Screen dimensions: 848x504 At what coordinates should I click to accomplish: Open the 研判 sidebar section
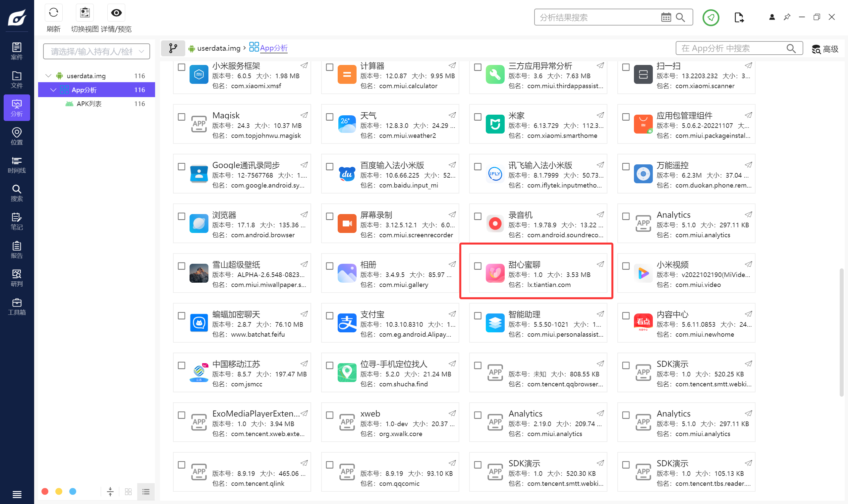coord(17,278)
